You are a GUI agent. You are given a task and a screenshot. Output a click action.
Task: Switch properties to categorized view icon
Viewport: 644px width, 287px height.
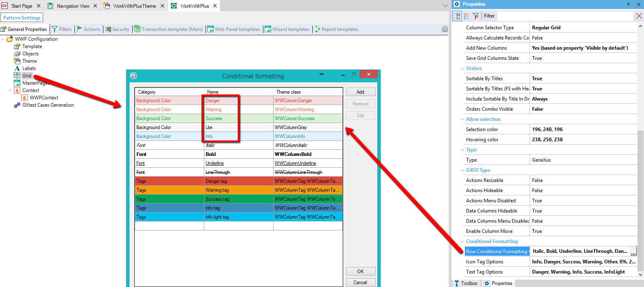(x=457, y=16)
